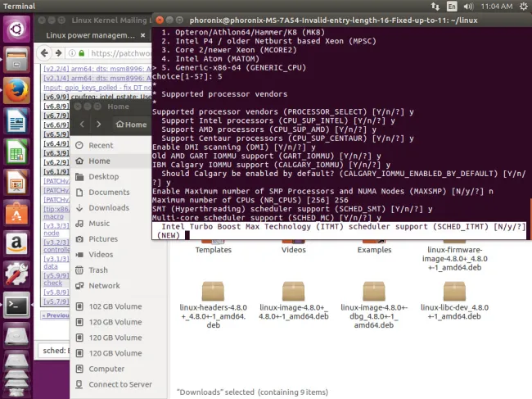The height and width of the screenshot is (399, 532).
Task: Select linux-firmware-image-4.8.0 deb file label
Action: click(x=454, y=258)
